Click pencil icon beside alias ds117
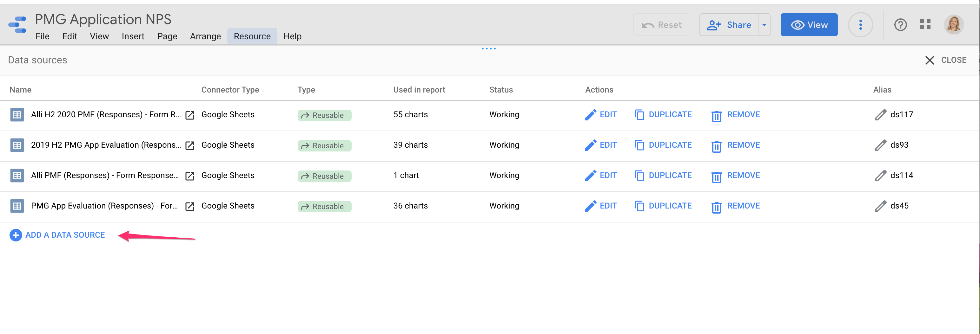The image size is (980, 334). (x=880, y=115)
